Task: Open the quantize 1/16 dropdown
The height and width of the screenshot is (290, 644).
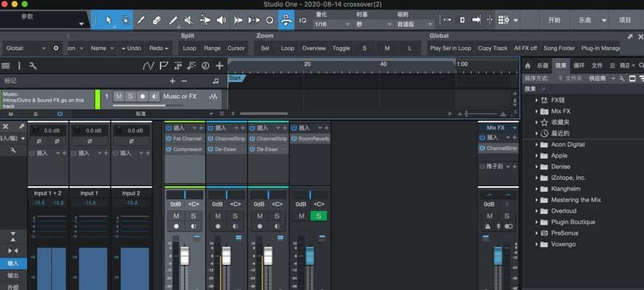Action: coord(332,24)
